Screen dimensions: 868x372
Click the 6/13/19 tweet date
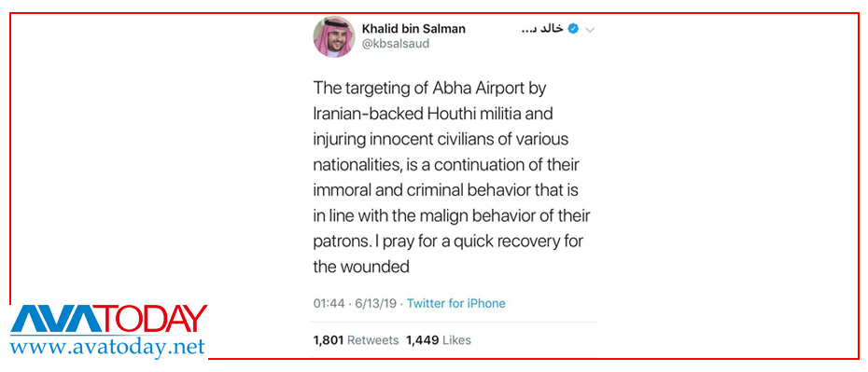[378, 303]
